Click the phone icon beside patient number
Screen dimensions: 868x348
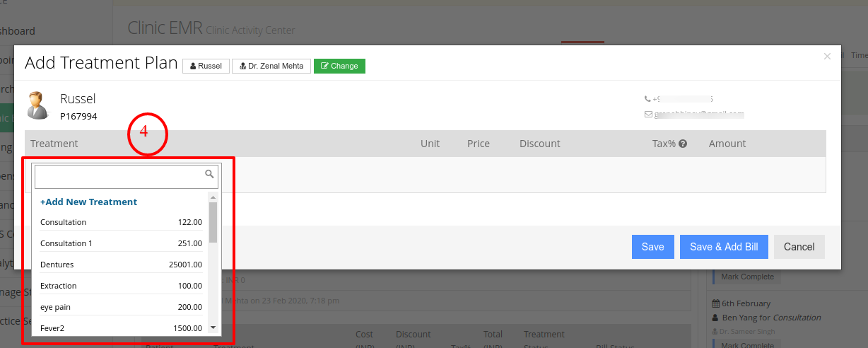[647, 100]
